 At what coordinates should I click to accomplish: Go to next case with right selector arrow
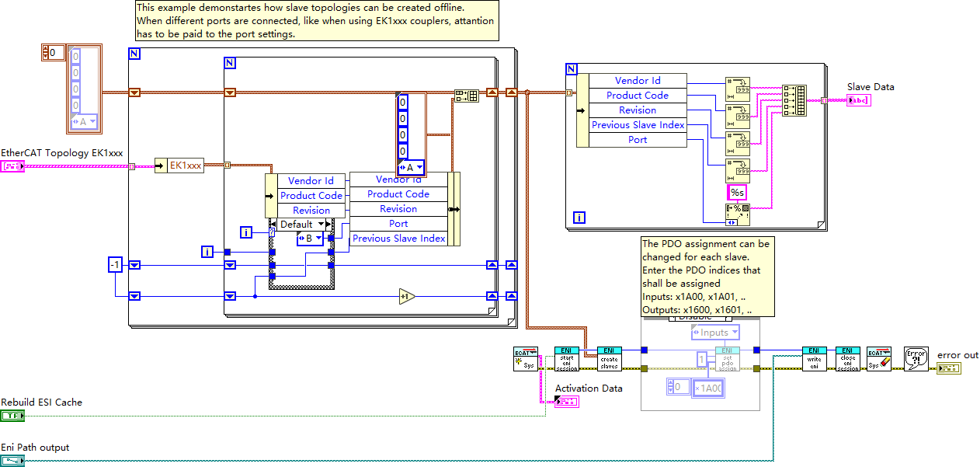[328, 225]
